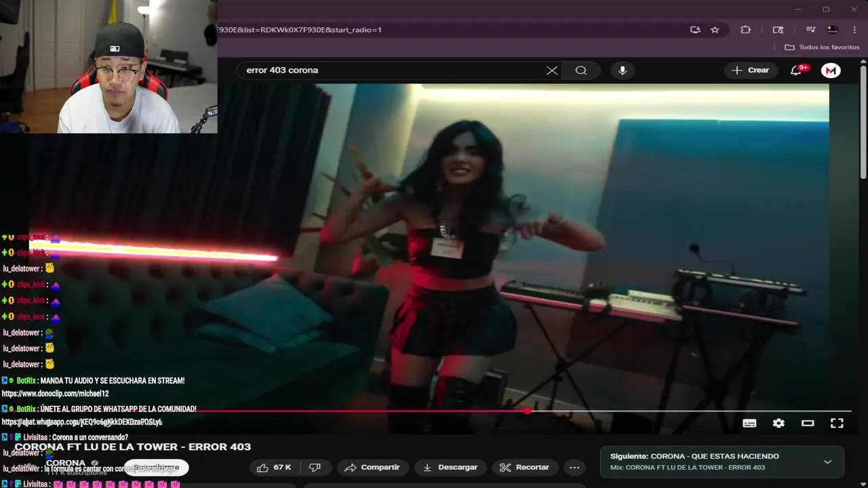The width and height of the screenshot is (868, 488).
Task: Click the magnifier search button
Action: (x=581, y=70)
